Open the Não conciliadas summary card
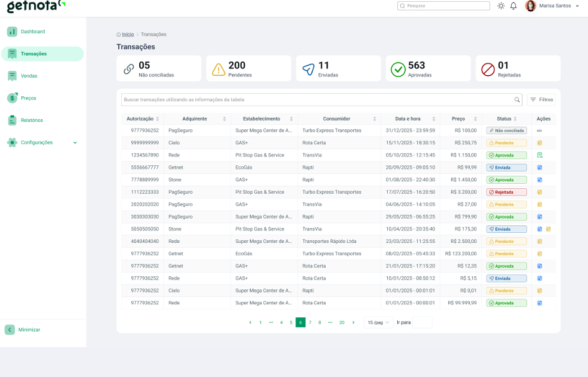Screen dimensions: 588x377 tap(159, 68)
